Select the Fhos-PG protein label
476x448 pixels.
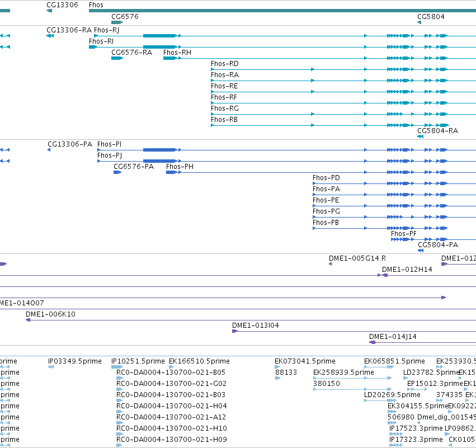326,211
